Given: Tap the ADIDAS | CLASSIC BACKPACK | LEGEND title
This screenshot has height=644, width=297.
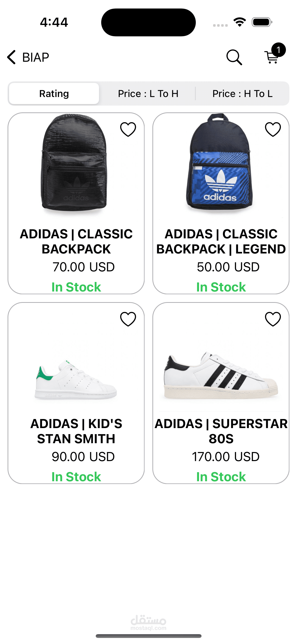Looking at the screenshot, I should click(221, 241).
